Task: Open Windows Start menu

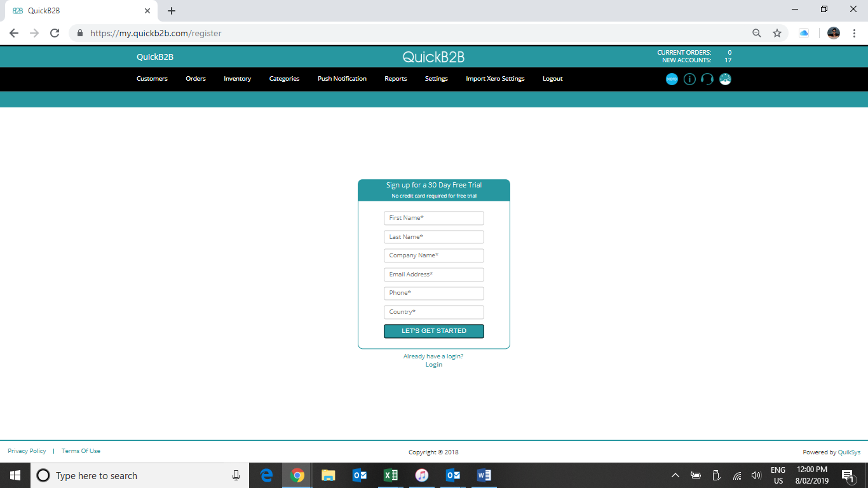Action: tap(15, 475)
